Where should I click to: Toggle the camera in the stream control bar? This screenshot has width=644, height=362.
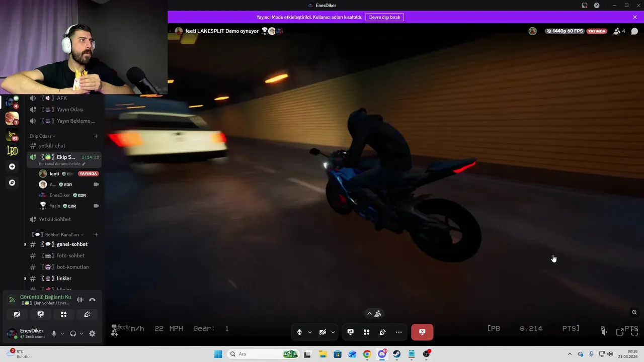tap(323, 332)
